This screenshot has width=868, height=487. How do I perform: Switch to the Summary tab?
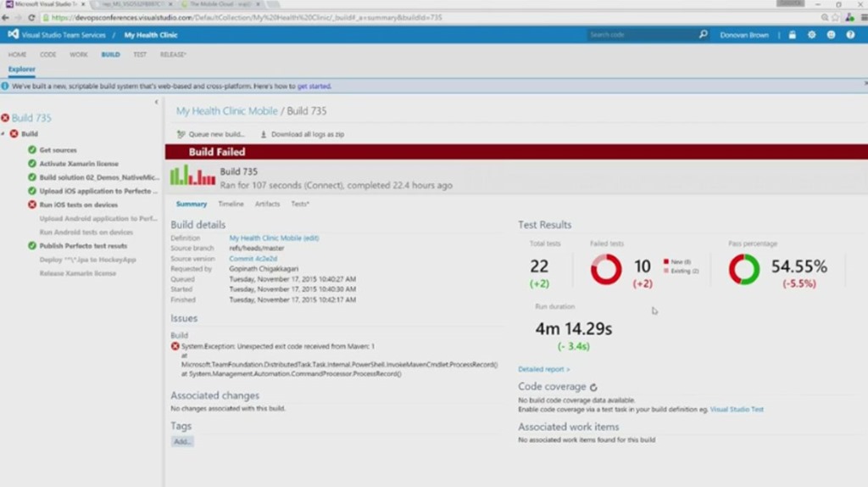pyautogui.click(x=192, y=204)
